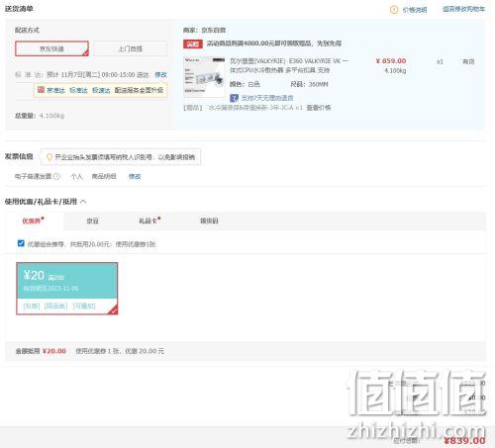The image size is (495, 448).
Task: Open the VALKYRIE cooler product thumbnail
Action: 204,77
